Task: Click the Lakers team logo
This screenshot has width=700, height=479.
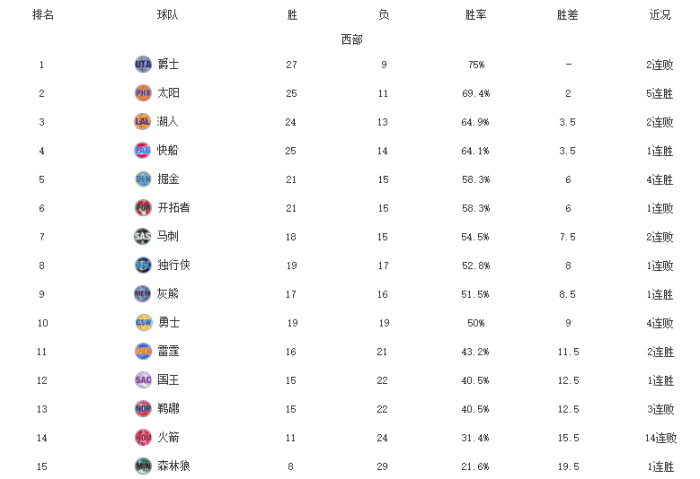Action: [x=143, y=122]
